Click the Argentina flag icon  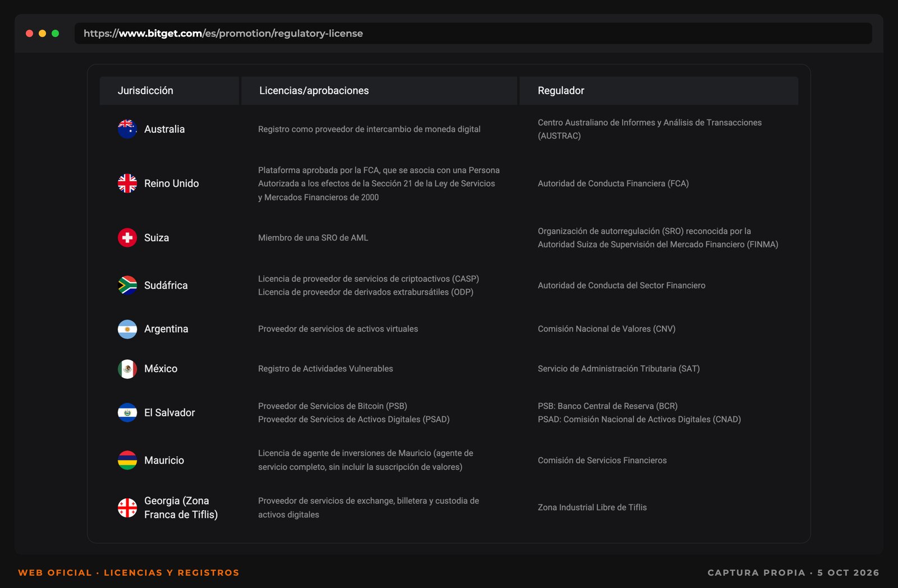(127, 329)
